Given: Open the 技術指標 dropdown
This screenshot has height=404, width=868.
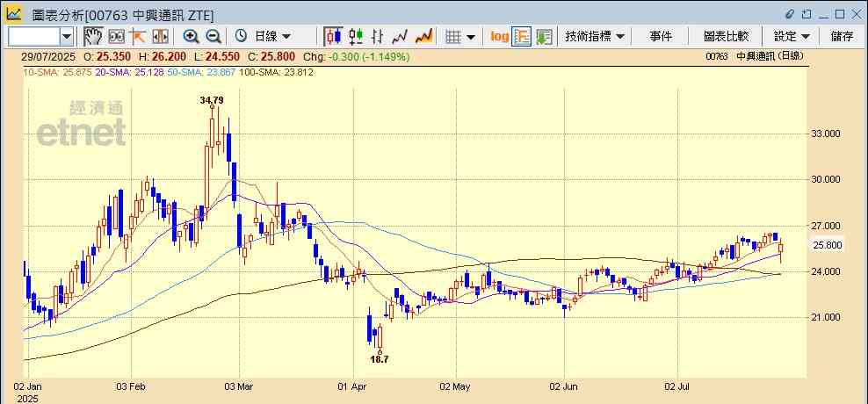Looking at the screenshot, I should coord(594,37).
